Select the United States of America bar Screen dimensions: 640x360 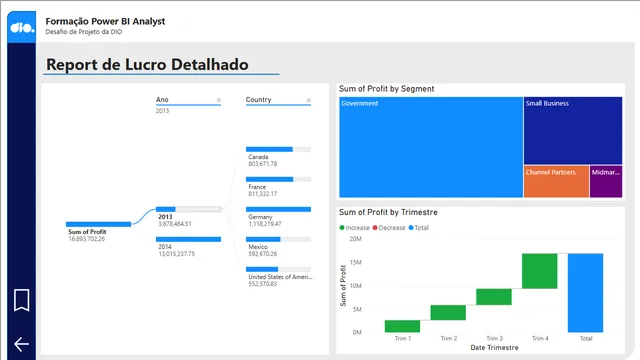(278, 269)
